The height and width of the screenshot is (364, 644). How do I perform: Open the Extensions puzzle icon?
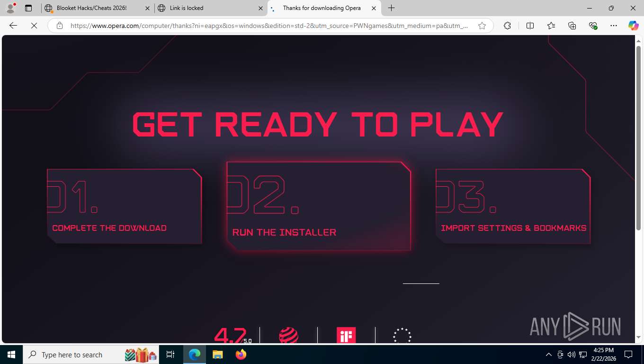tap(507, 26)
